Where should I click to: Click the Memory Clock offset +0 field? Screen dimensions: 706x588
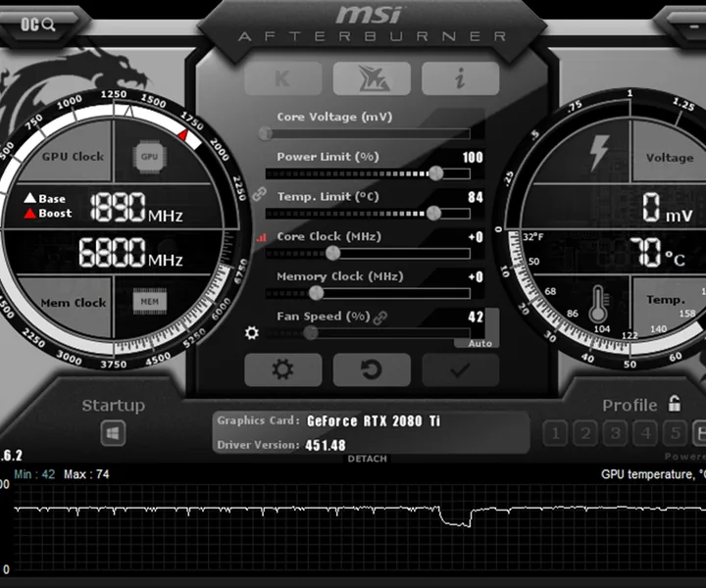pyautogui.click(x=476, y=276)
